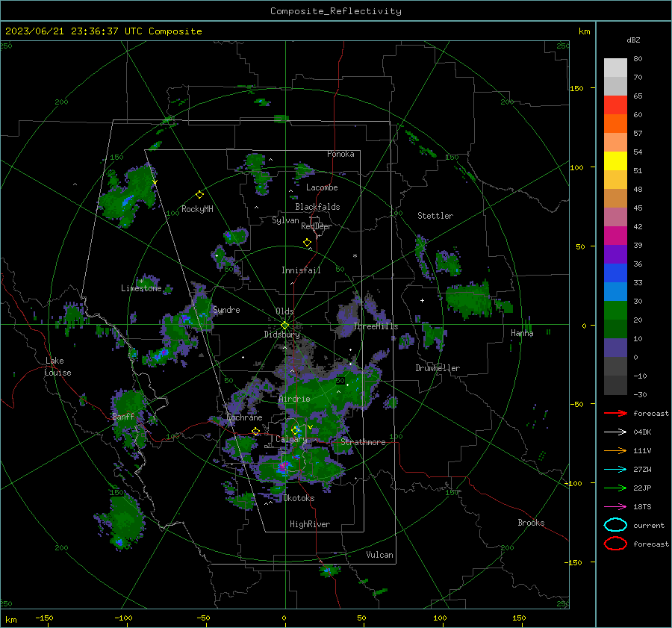Click the Vulcan label
The image size is (672, 628).
pyautogui.click(x=379, y=555)
